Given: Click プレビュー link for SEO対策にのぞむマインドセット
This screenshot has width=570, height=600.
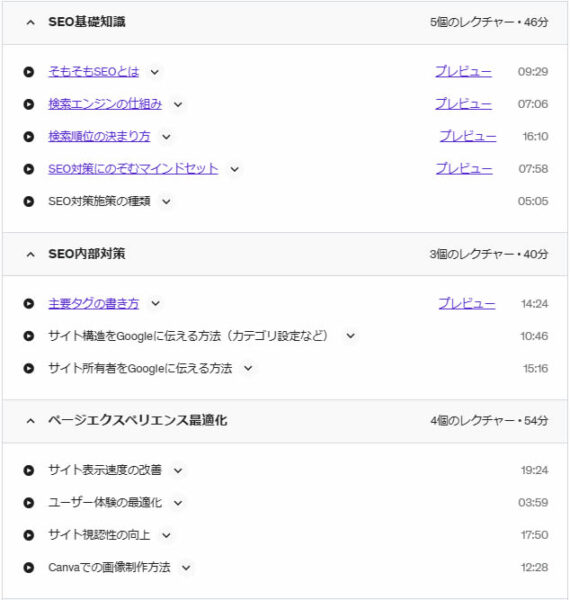Looking at the screenshot, I should (x=464, y=169).
